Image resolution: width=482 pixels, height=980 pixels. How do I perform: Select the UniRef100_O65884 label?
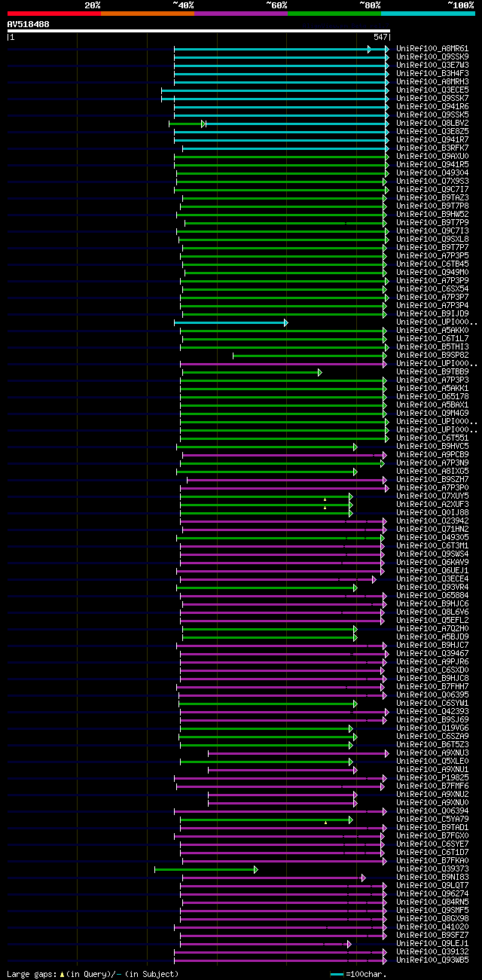pyautogui.click(x=433, y=596)
